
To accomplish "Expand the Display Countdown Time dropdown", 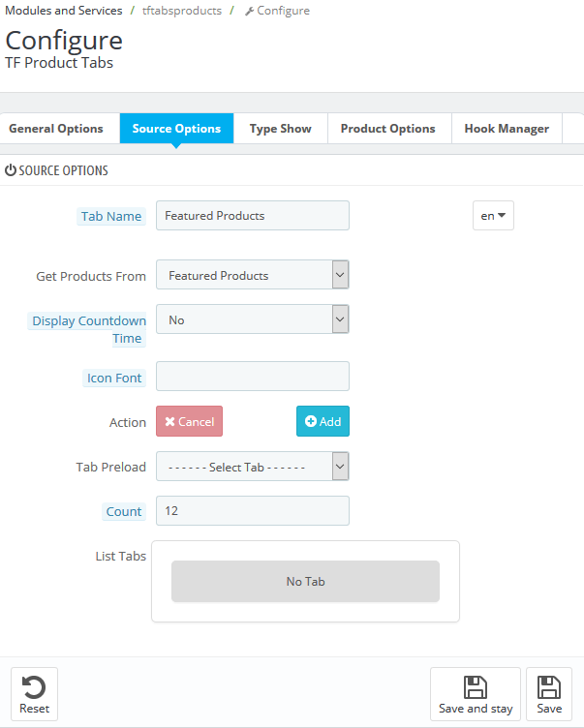I will [x=252, y=319].
